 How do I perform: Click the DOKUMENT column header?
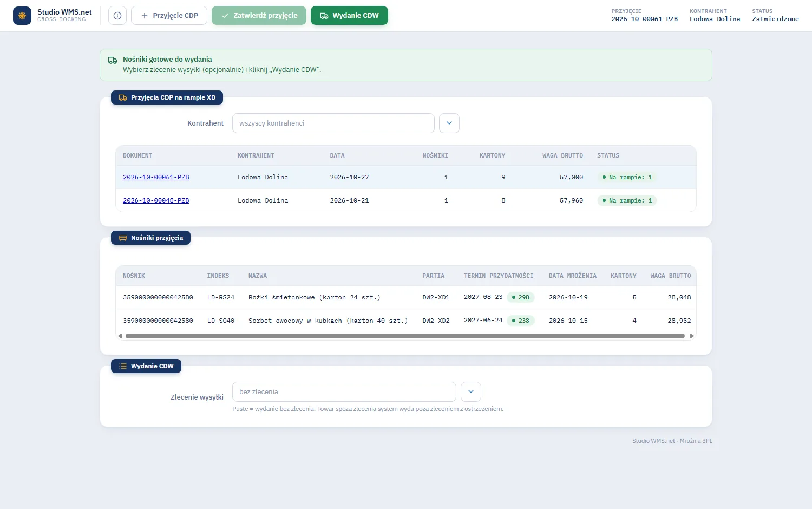137,155
